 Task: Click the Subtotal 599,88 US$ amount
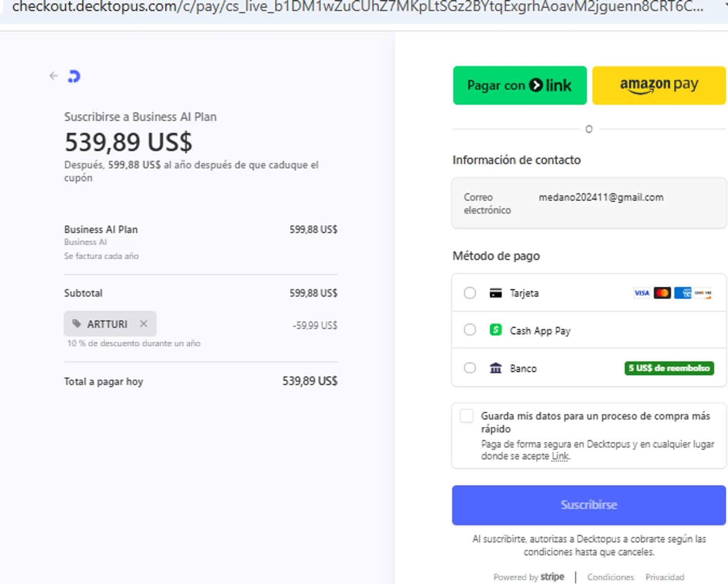[314, 293]
